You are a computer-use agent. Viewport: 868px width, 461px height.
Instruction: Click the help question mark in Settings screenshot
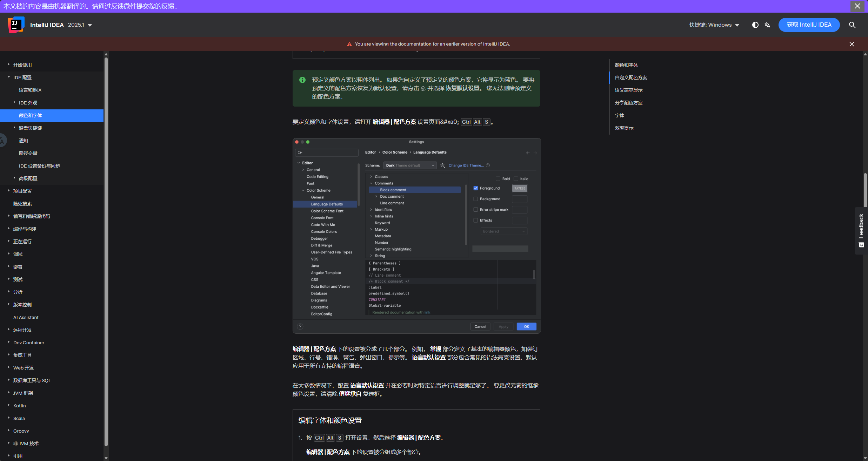click(300, 326)
